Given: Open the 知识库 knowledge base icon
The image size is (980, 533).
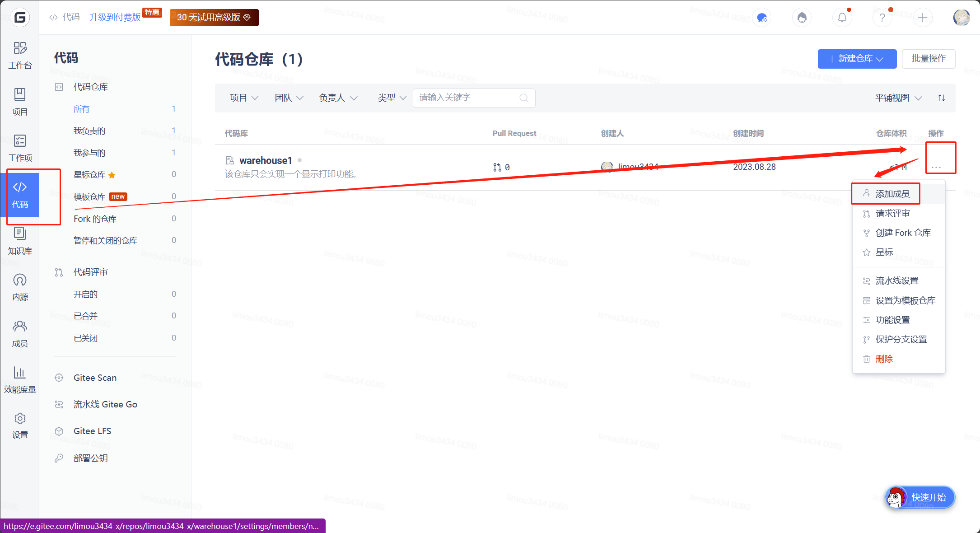Looking at the screenshot, I should [x=20, y=241].
